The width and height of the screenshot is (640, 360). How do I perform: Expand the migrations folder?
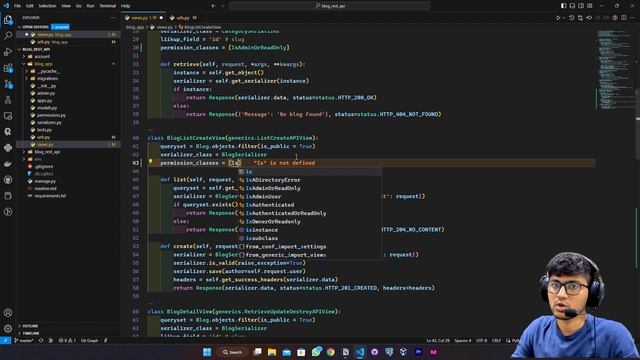click(x=47, y=79)
